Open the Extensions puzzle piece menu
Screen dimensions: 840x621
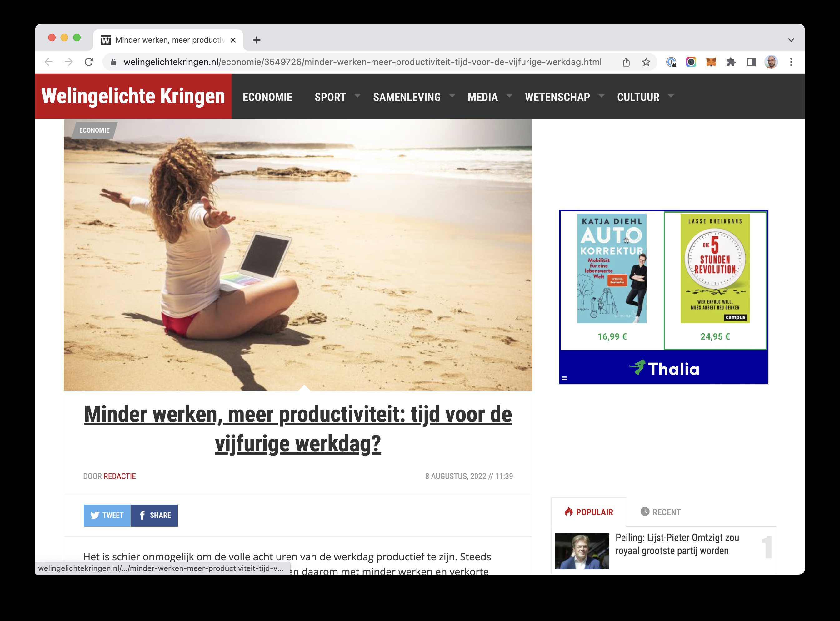731,62
